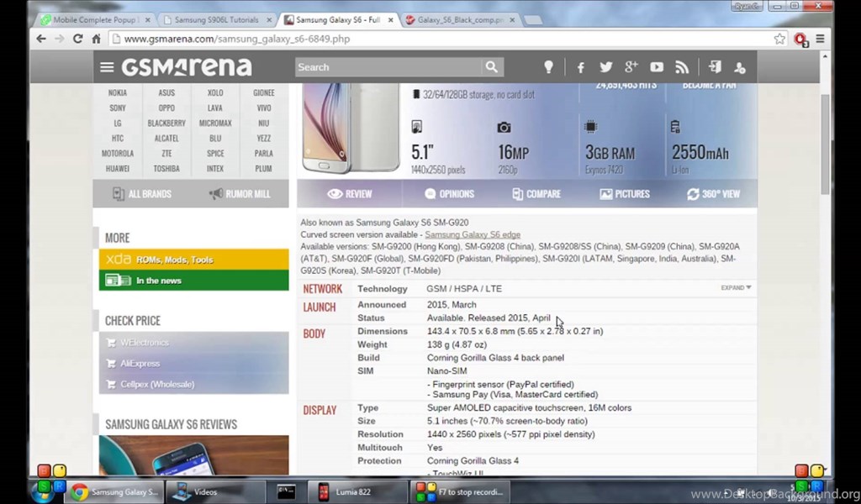Viewport: 861px width, 504px height.
Task: Open the BlackBerry brand link
Action: coord(166,123)
